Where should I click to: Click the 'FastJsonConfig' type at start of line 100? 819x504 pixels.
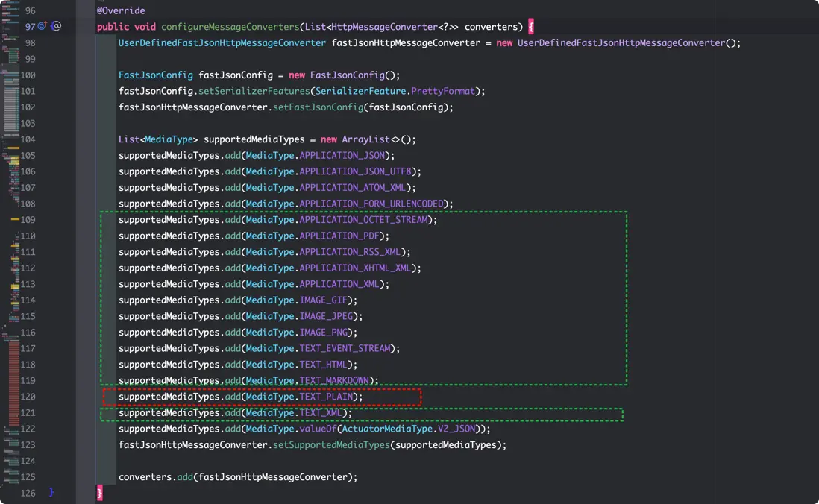tap(156, 75)
